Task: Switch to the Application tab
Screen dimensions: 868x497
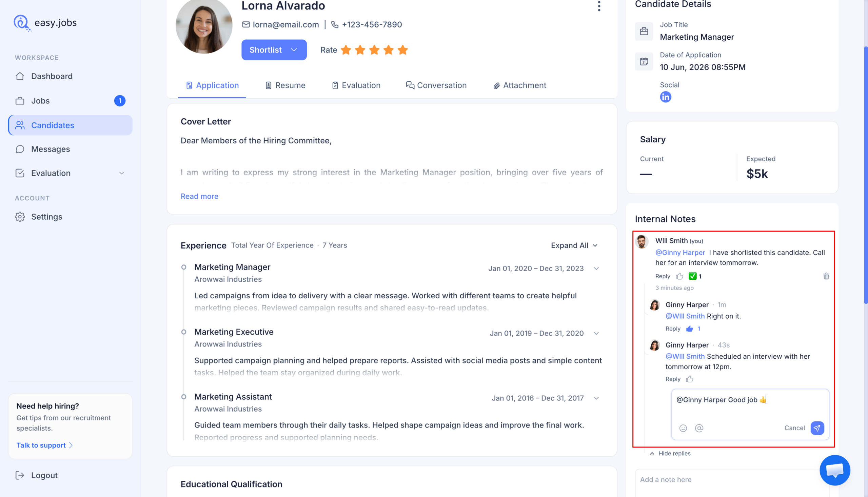Action: [212, 85]
